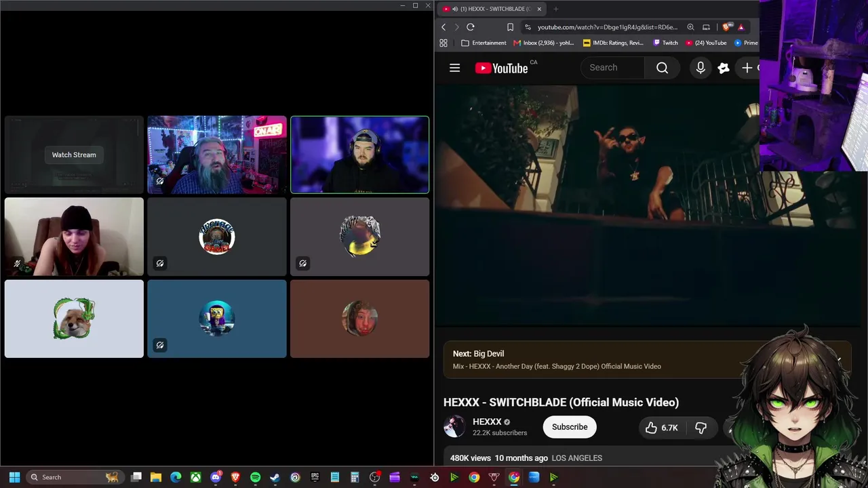Image resolution: width=868 pixels, height=488 pixels.
Task: Reload the YouTube page
Action: [x=470, y=27]
